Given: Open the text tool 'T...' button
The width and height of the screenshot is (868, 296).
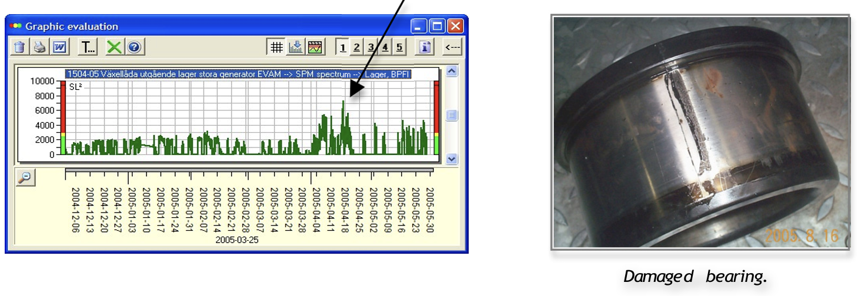Looking at the screenshot, I should pos(88,47).
